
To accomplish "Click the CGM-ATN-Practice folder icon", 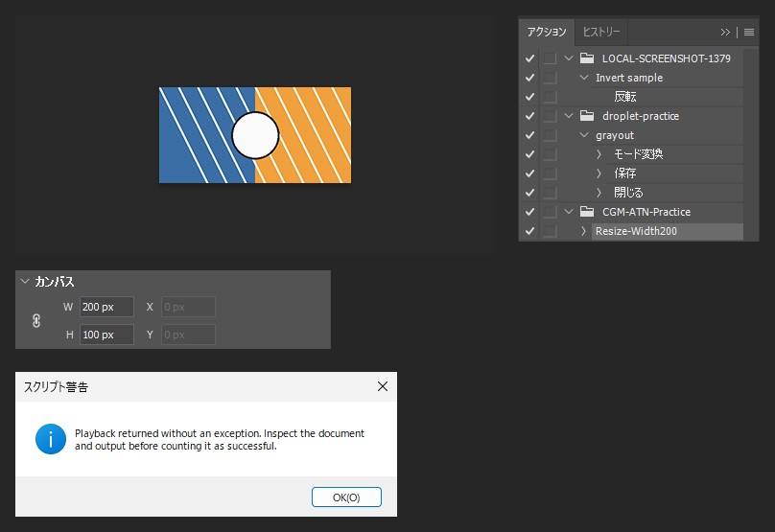I will (x=587, y=212).
